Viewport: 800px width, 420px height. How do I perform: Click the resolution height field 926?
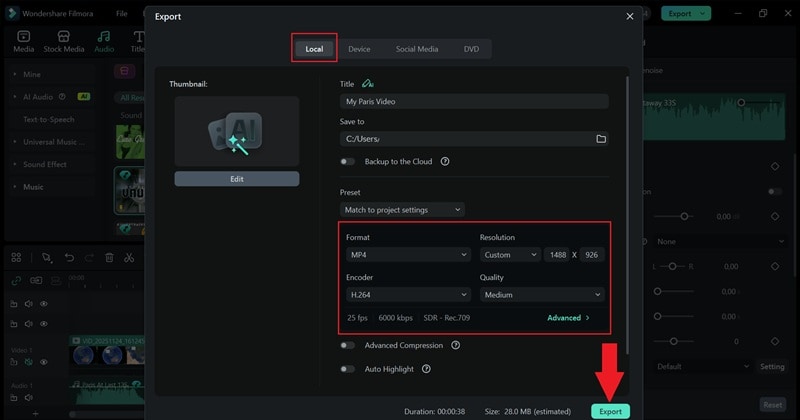point(591,255)
